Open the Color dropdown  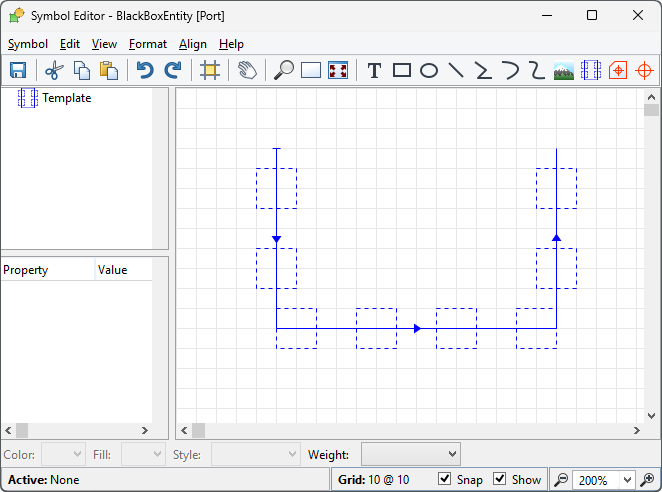pyautogui.click(x=63, y=454)
